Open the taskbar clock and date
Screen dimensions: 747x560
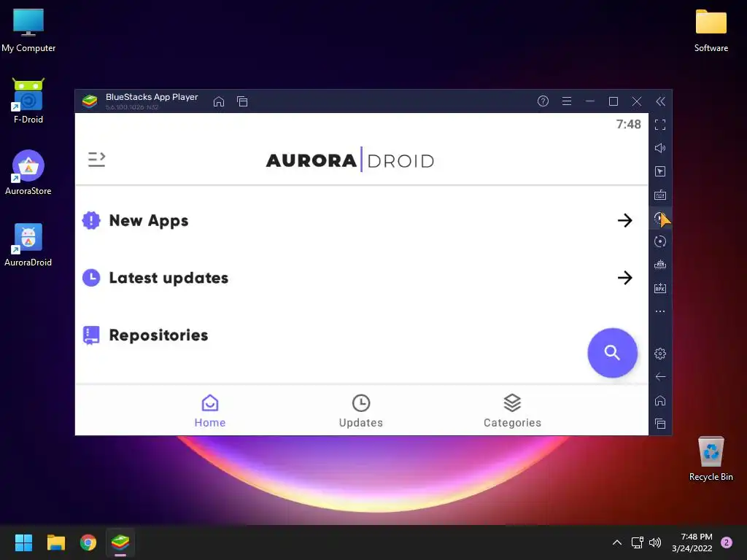[692, 542]
